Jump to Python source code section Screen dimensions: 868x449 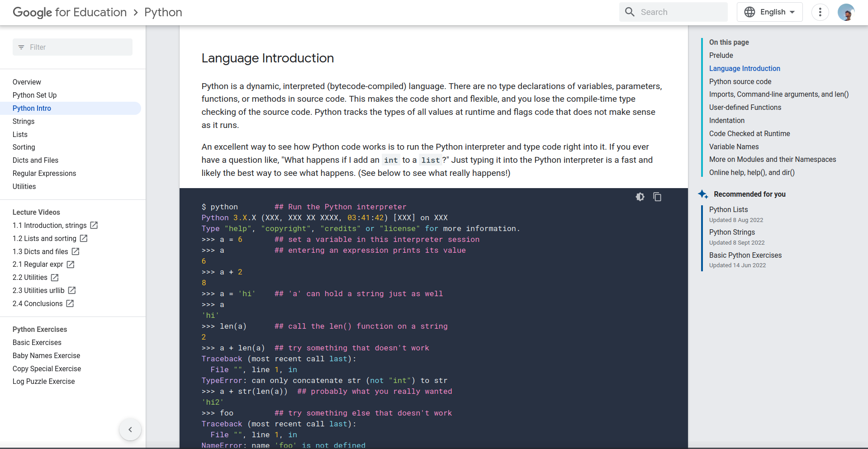(x=740, y=81)
